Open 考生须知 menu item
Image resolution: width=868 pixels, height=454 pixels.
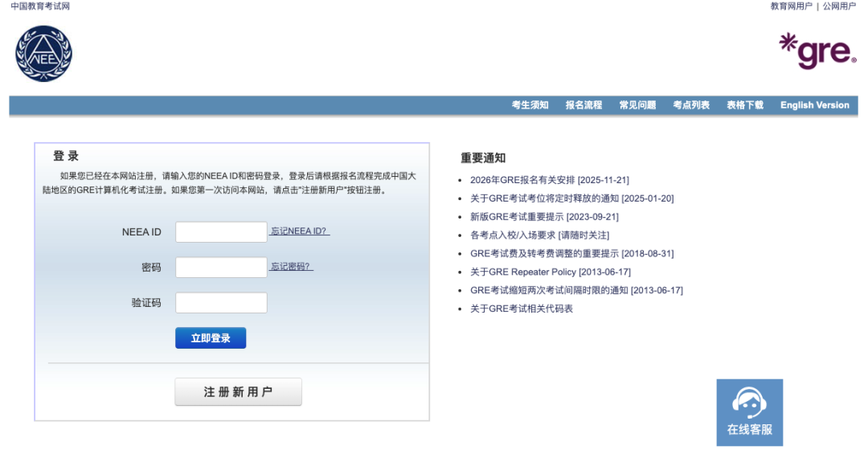click(530, 105)
